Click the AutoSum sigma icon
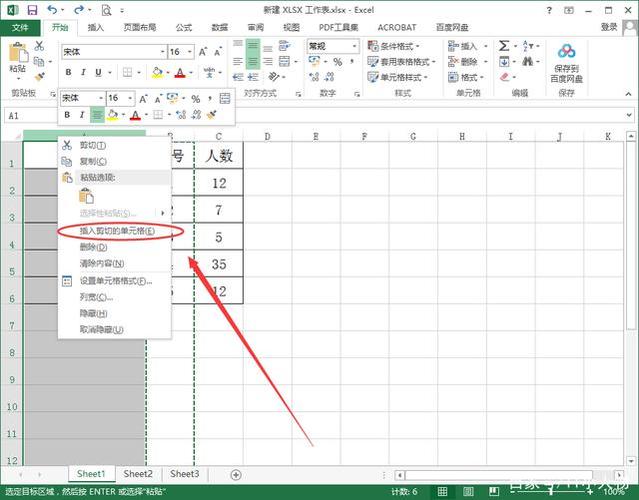This screenshot has height=500, width=639. click(x=504, y=46)
